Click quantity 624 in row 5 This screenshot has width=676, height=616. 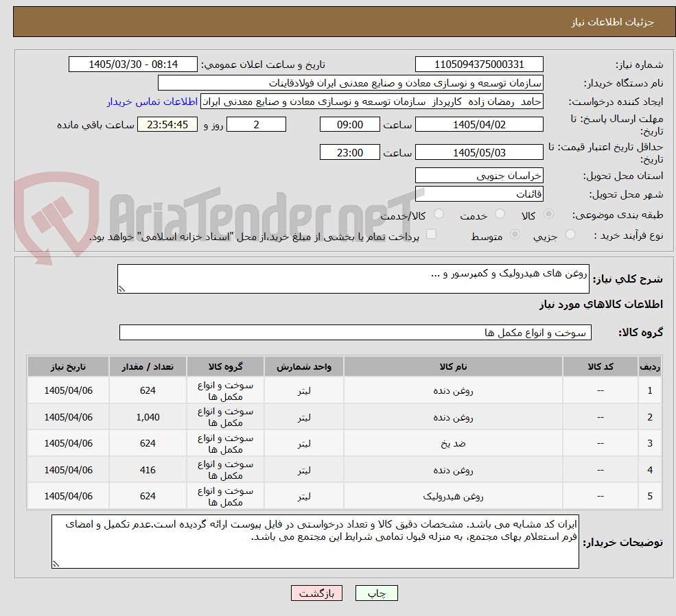[148, 497]
